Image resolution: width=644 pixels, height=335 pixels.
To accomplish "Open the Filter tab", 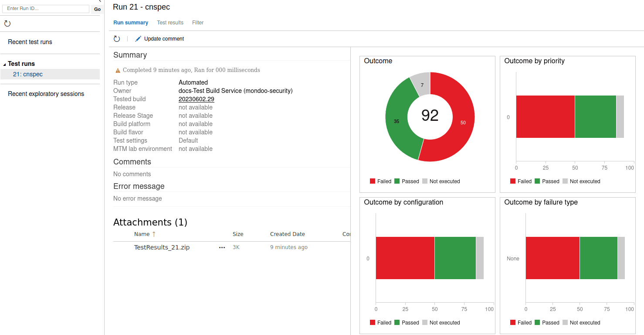I will point(198,23).
